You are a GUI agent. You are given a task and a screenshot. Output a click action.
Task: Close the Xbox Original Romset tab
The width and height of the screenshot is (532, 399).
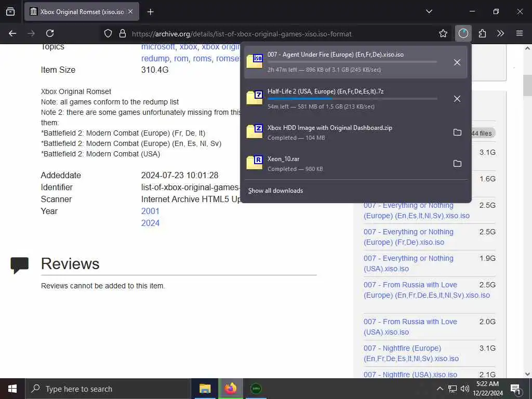130,11
